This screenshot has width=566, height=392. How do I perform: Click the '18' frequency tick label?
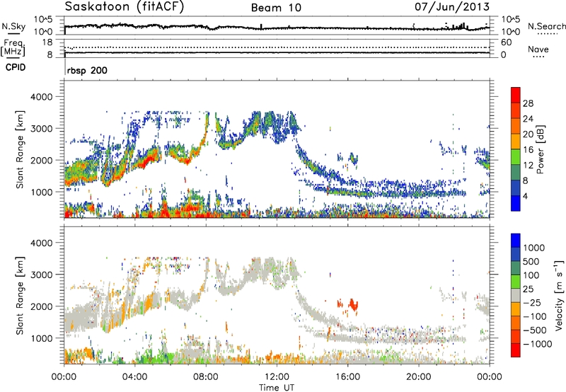(47, 42)
